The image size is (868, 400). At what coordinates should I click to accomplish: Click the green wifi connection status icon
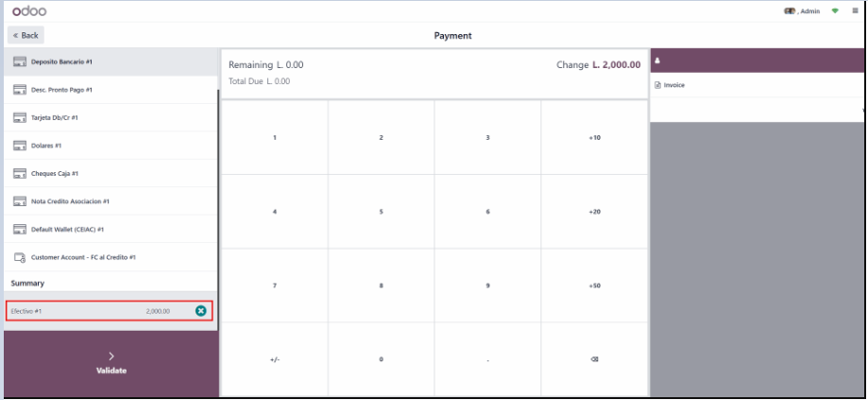[x=835, y=11]
